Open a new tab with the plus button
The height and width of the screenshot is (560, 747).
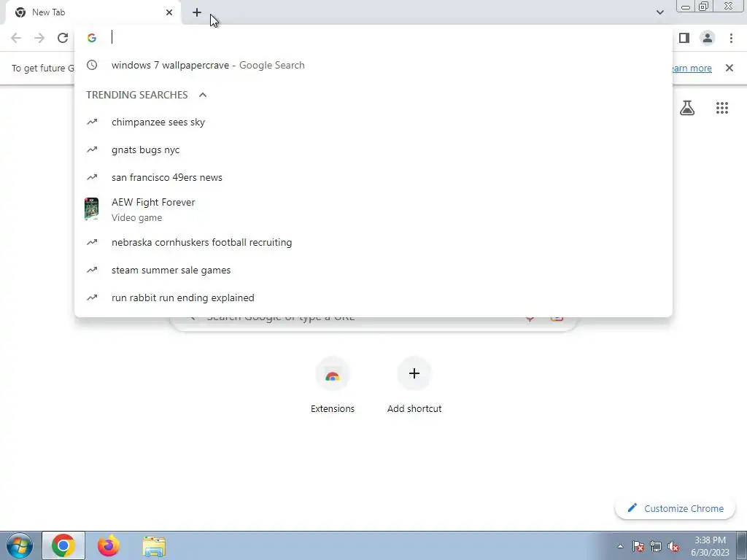tap(197, 12)
